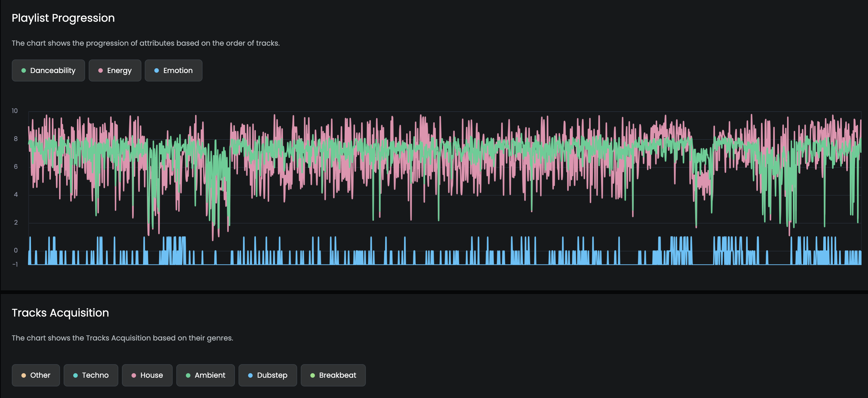Click the blue Dubstep legend dot
868x398 pixels.
click(250, 375)
